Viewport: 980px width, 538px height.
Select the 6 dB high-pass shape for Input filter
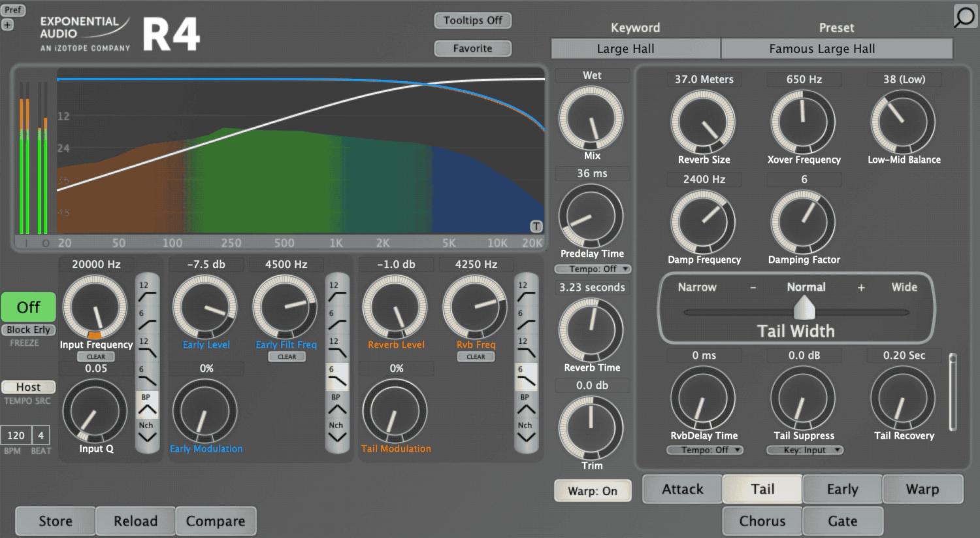click(147, 320)
